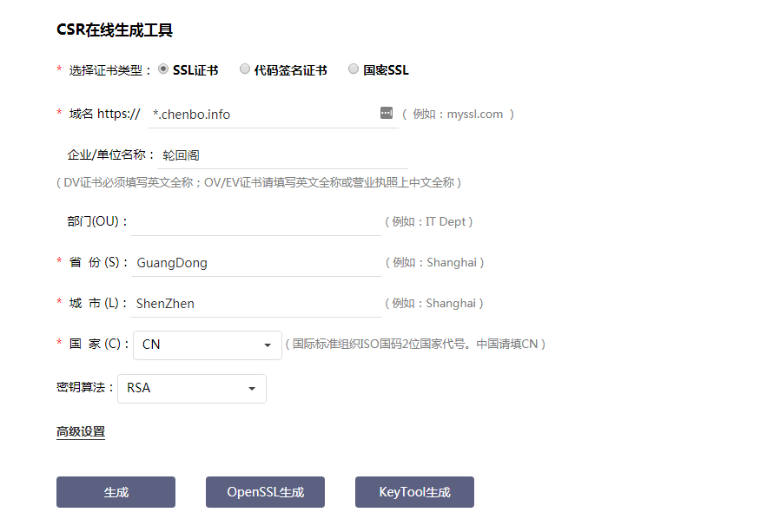Screen dimensions: 760x532
Task: Expand the 密钥算法 dropdown showing RSA
Action: pos(191,388)
